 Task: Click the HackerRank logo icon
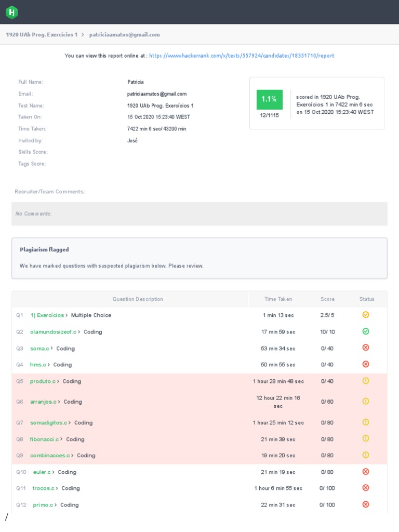coord(12,12)
